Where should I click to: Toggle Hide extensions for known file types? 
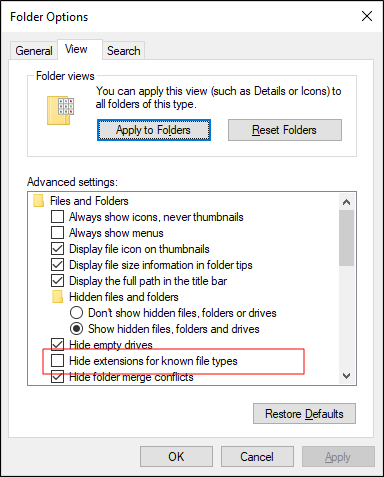57,361
